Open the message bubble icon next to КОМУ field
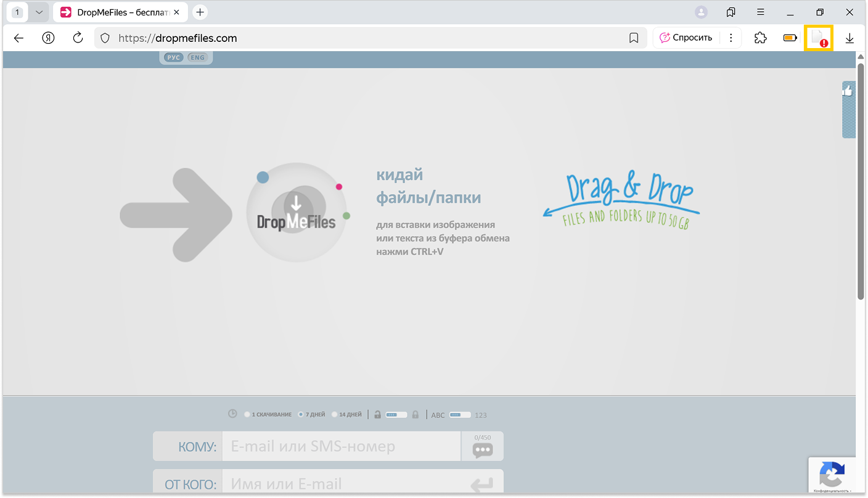The height and width of the screenshot is (498, 868). click(x=482, y=450)
